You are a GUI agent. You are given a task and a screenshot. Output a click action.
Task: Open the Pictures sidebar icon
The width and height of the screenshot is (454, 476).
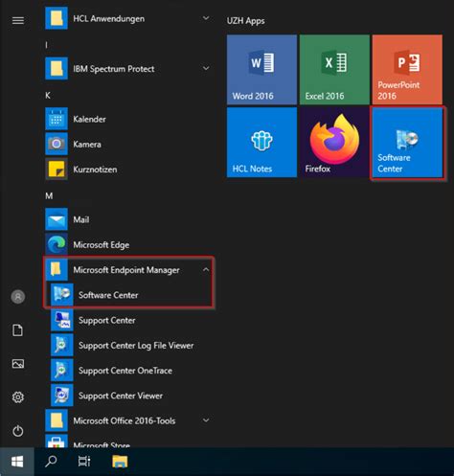(18, 364)
